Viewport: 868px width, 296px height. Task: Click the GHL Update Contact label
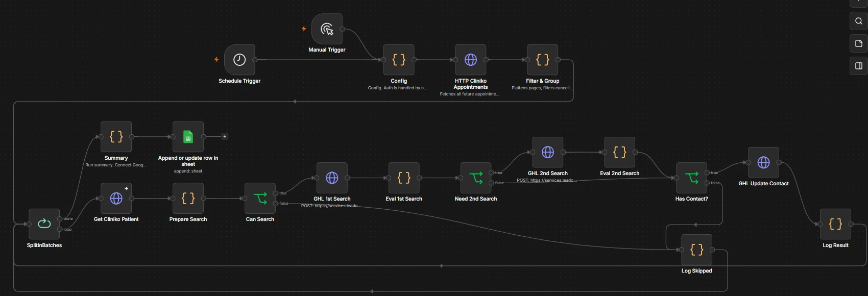(x=763, y=183)
